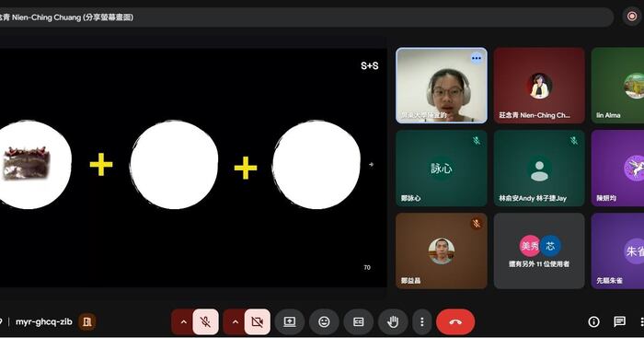Open more options three-dot menu
This screenshot has width=644, height=338.
click(x=421, y=321)
